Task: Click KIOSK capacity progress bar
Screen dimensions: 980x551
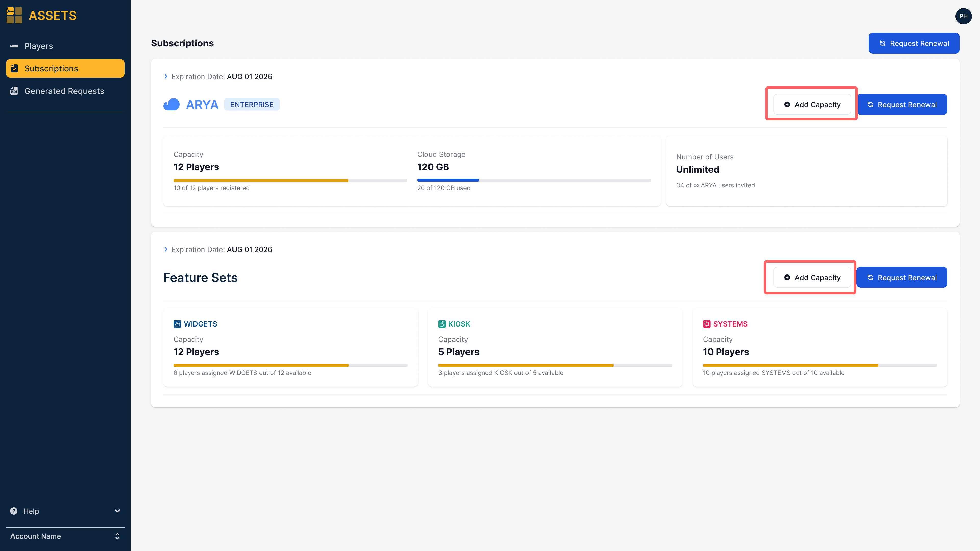Action: coord(555,365)
